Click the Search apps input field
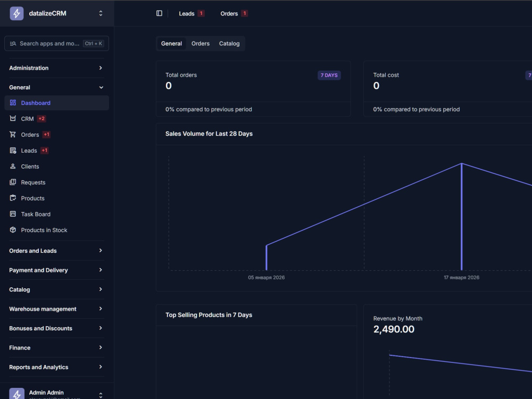 pyautogui.click(x=56, y=44)
